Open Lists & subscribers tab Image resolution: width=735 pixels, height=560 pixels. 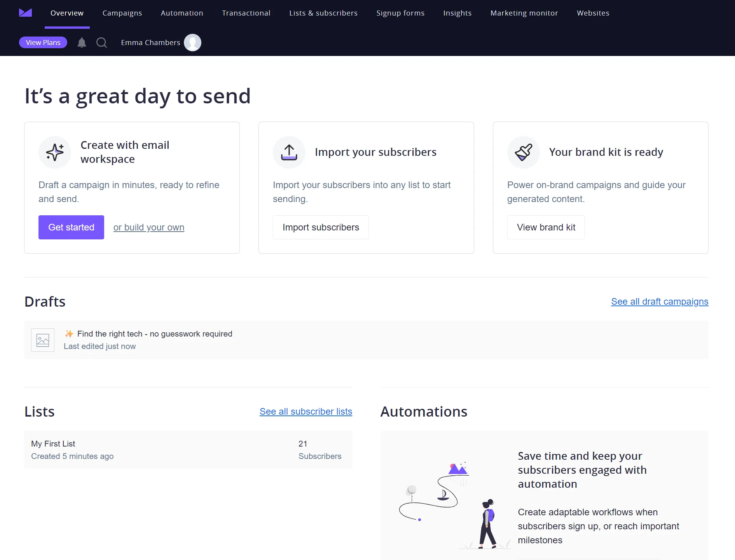point(323,13)
